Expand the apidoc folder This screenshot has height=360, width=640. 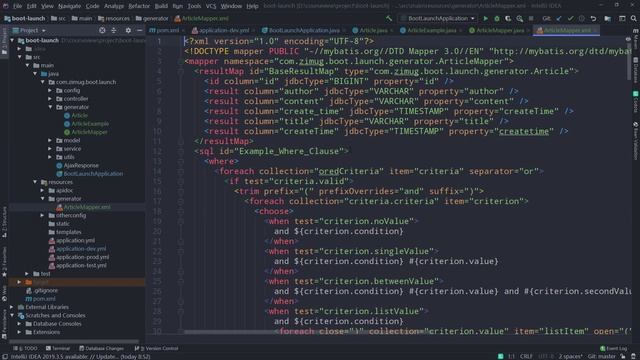[42, 190]
